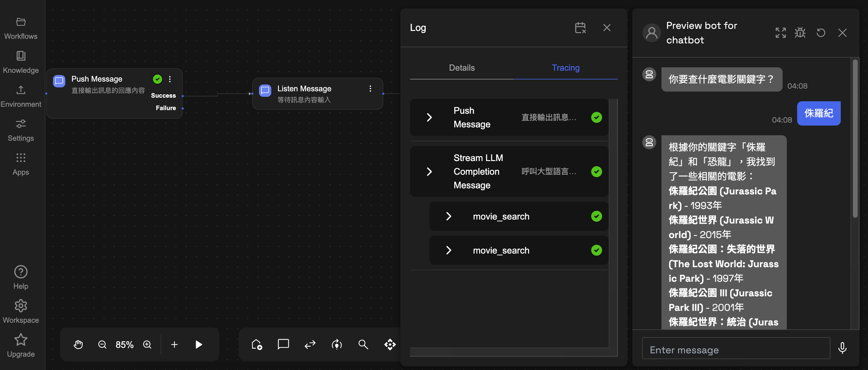This screenshot has width=868, height=370.
Task: Open the Knowledge sidebar section
Action: [21, 62]
